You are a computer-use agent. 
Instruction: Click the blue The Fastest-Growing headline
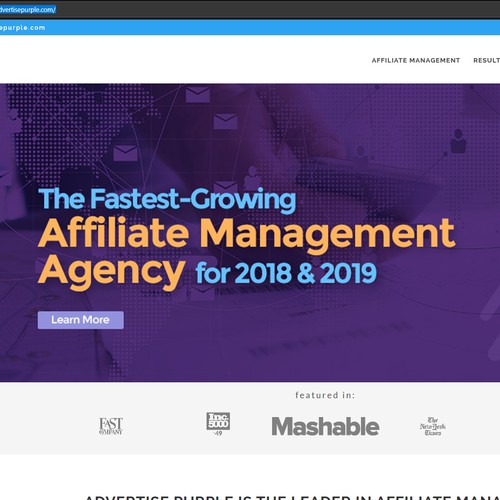pos(167,199)
